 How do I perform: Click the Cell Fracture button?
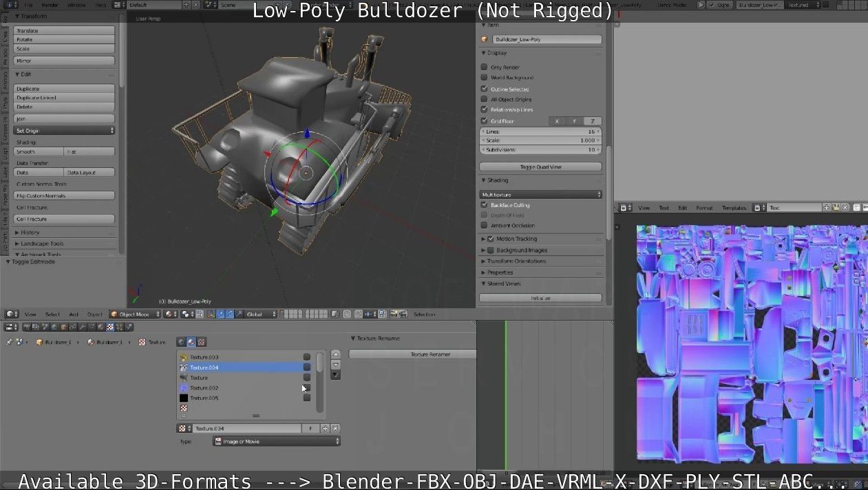[65, 219]
